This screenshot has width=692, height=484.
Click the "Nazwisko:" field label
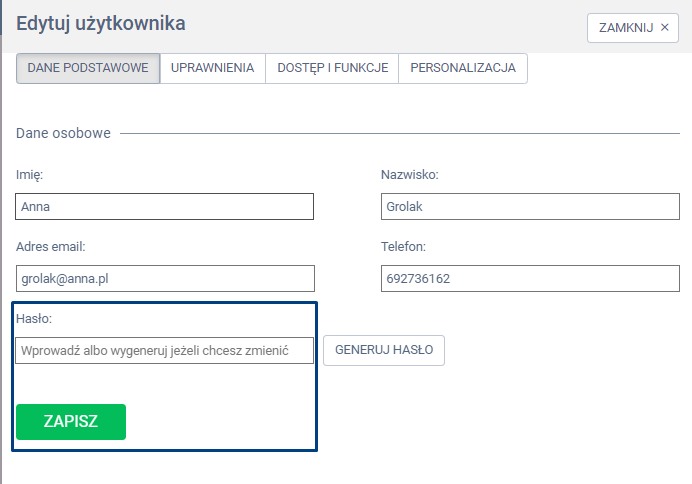[x=410, y=175]
